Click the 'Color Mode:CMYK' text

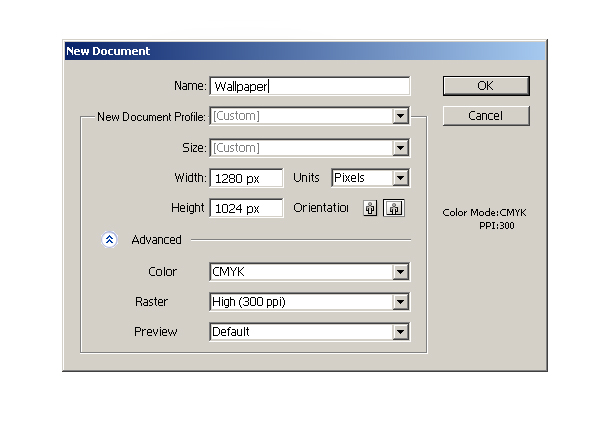point(484,213)
